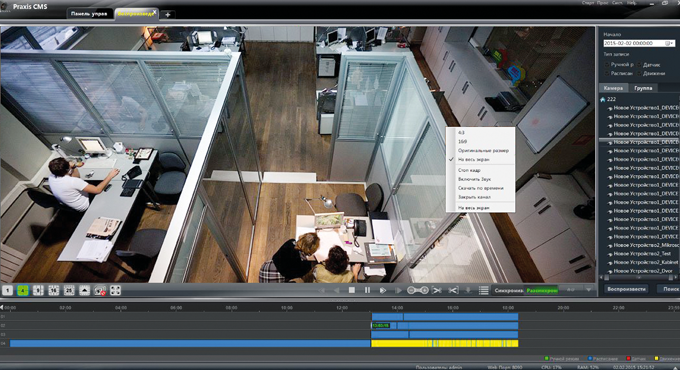Pause the video playback

click(x=367, y=290)
